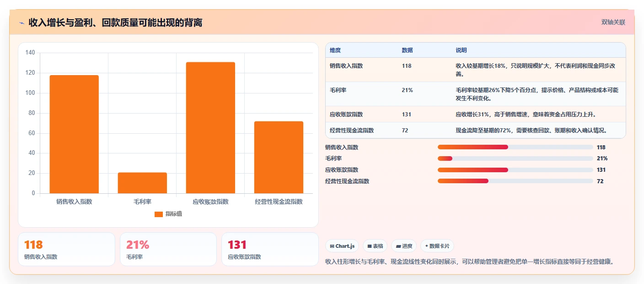The width and height of the screenshot is (644, 284).
Task: Select the 毛利率 bar in chart
Action: click(x=142, y=183)
